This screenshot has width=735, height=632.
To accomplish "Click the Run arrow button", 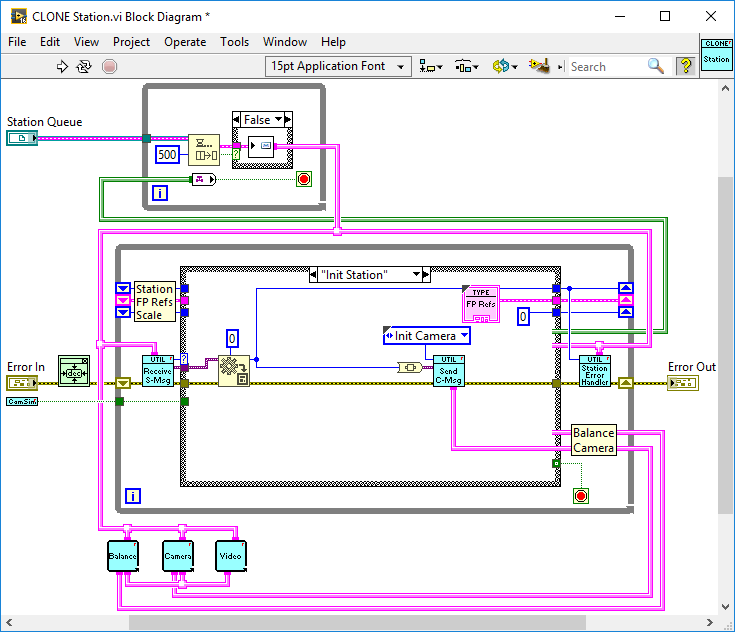I will tap(62, 67).
